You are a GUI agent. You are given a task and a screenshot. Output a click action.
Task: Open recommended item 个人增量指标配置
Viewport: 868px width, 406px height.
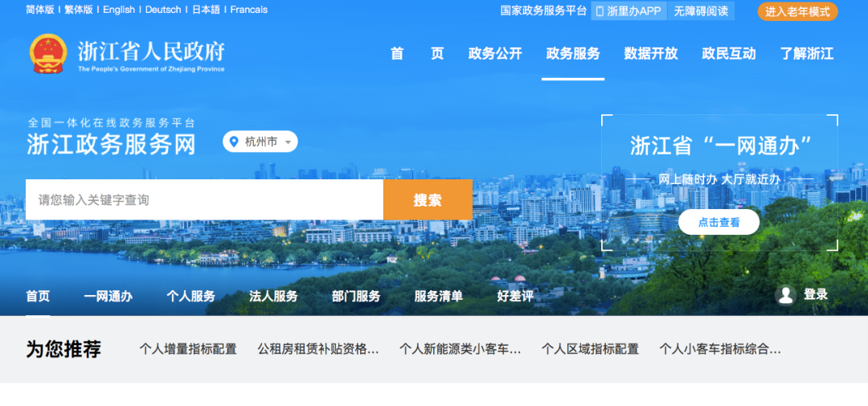[x=188, y=349]
